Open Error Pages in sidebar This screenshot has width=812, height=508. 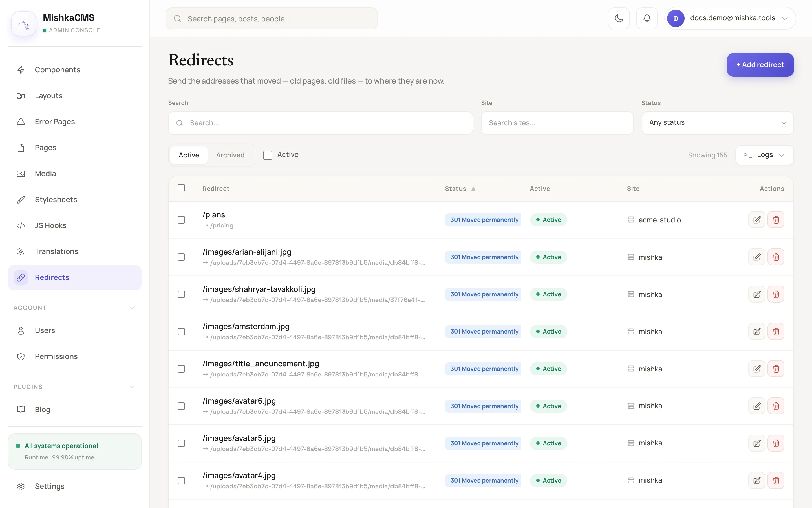[74, 122]
